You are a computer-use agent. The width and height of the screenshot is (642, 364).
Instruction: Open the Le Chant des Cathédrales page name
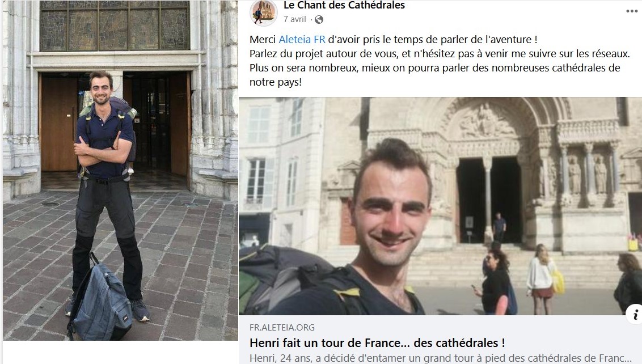click(x=344, y=5)
